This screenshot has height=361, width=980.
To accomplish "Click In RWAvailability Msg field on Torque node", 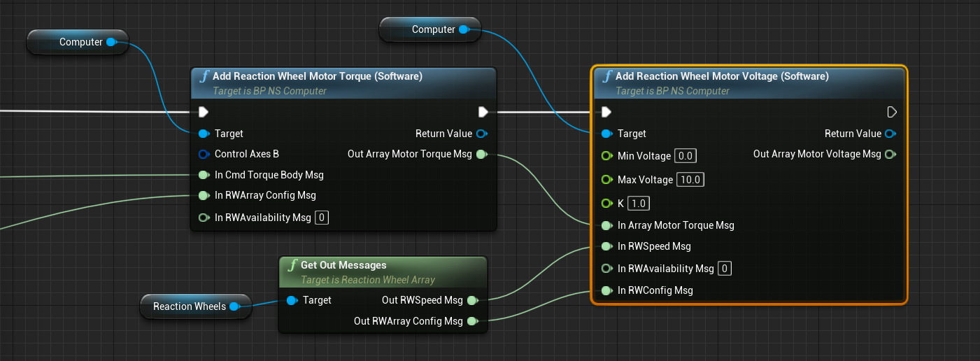I will coord(322,218).
